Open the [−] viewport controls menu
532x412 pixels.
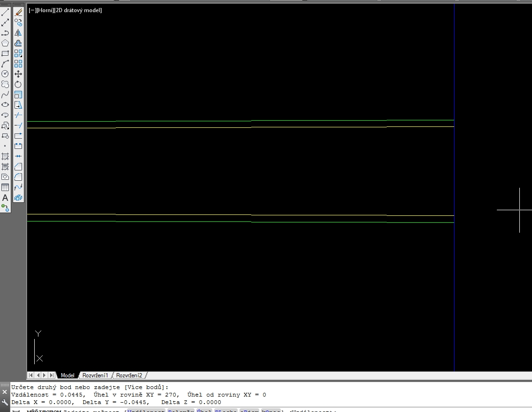pyautogui.click(x=32, y=10)
